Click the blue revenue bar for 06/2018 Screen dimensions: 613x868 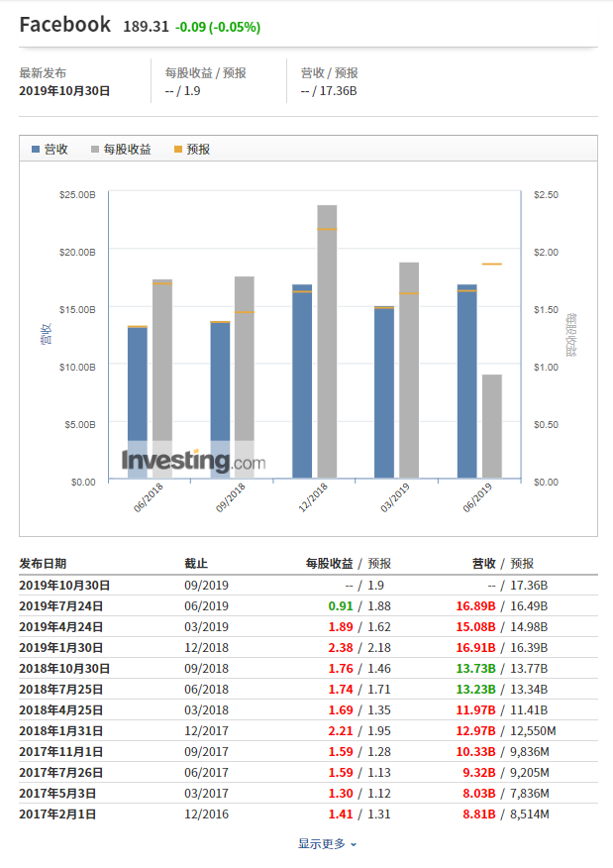click(x=138, y=402)
